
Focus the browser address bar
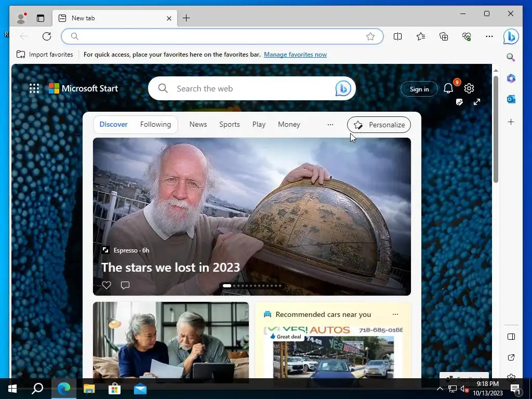[x=222, y=36]
